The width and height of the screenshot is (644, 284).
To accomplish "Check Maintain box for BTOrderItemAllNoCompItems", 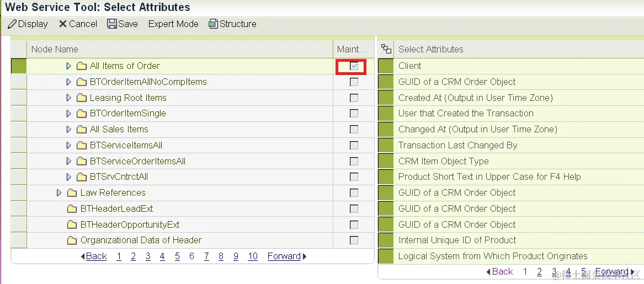I will 354,82.
